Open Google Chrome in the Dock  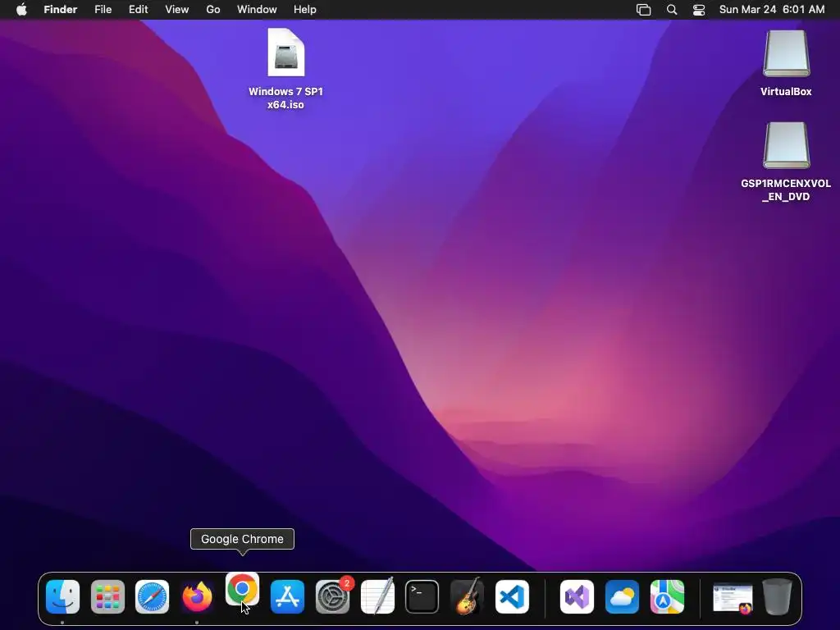coord(242,589)
